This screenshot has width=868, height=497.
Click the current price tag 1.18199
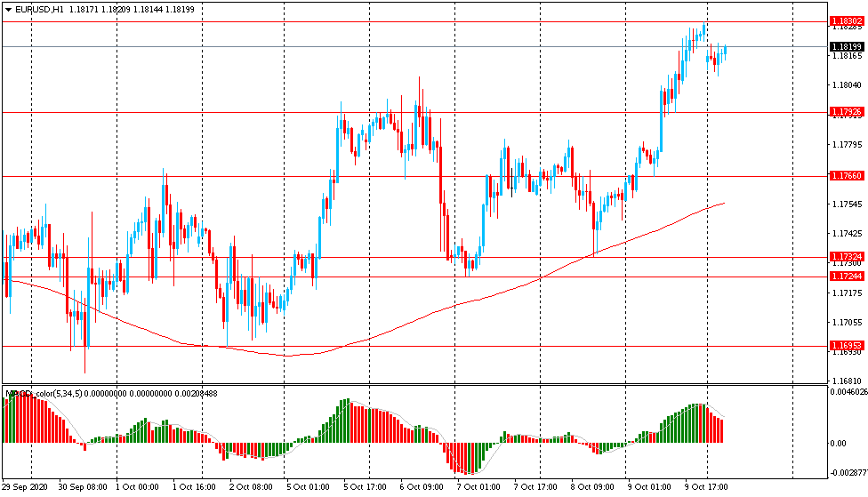point(846,46)
